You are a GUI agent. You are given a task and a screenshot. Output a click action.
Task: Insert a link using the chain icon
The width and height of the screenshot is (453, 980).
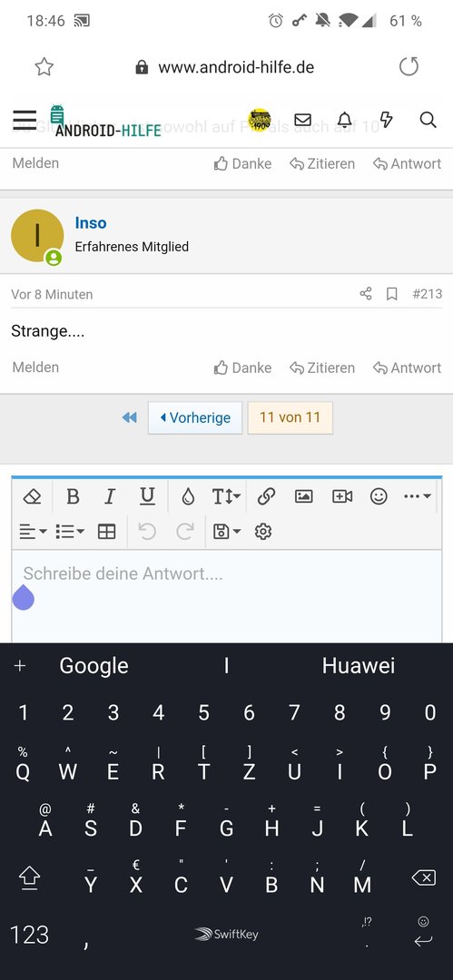(266, 496)
